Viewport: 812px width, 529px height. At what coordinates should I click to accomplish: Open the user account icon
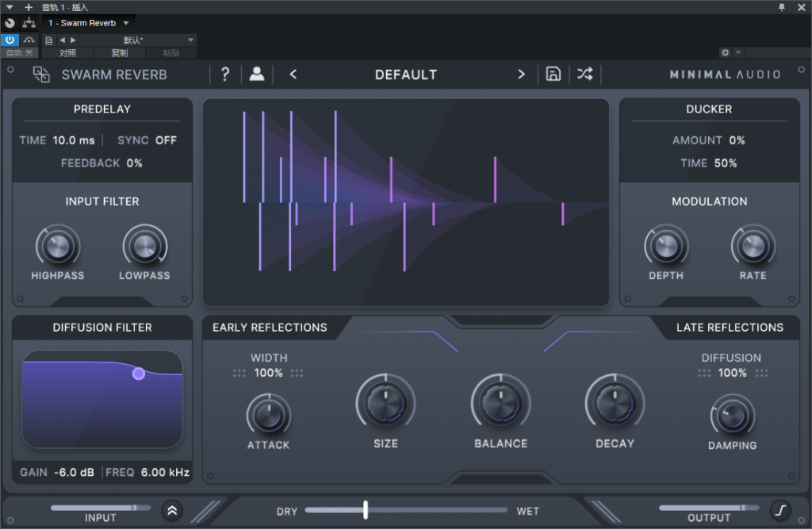coord(257,75)
